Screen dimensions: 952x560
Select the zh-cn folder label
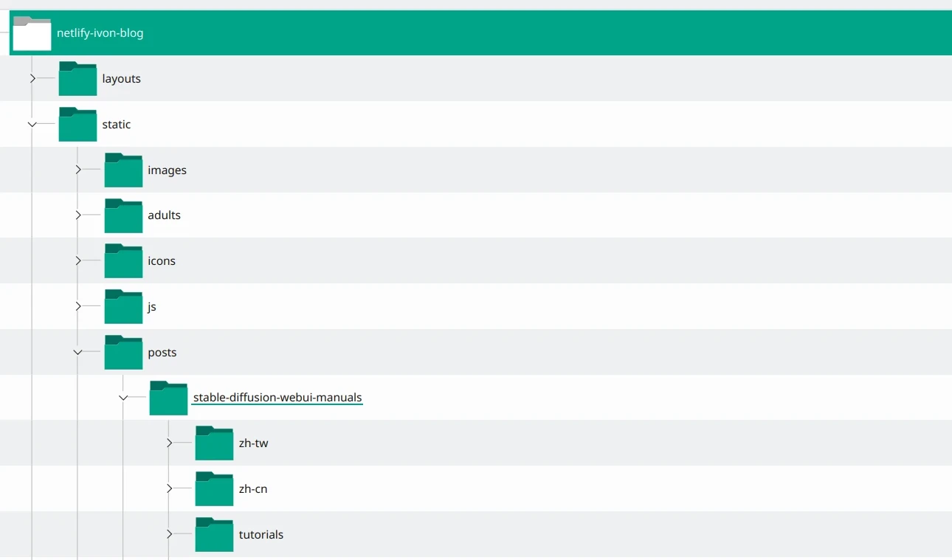pos(253,489)
